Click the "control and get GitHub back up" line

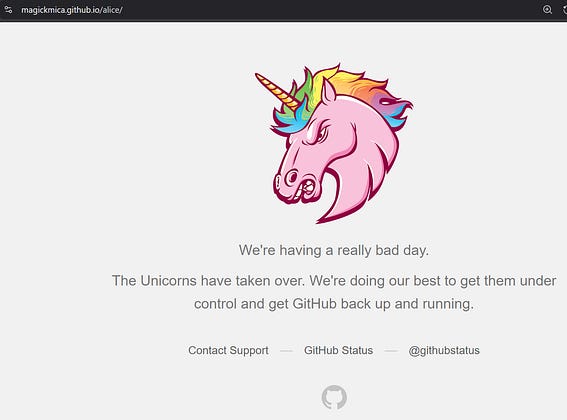(x=334, y=304)
